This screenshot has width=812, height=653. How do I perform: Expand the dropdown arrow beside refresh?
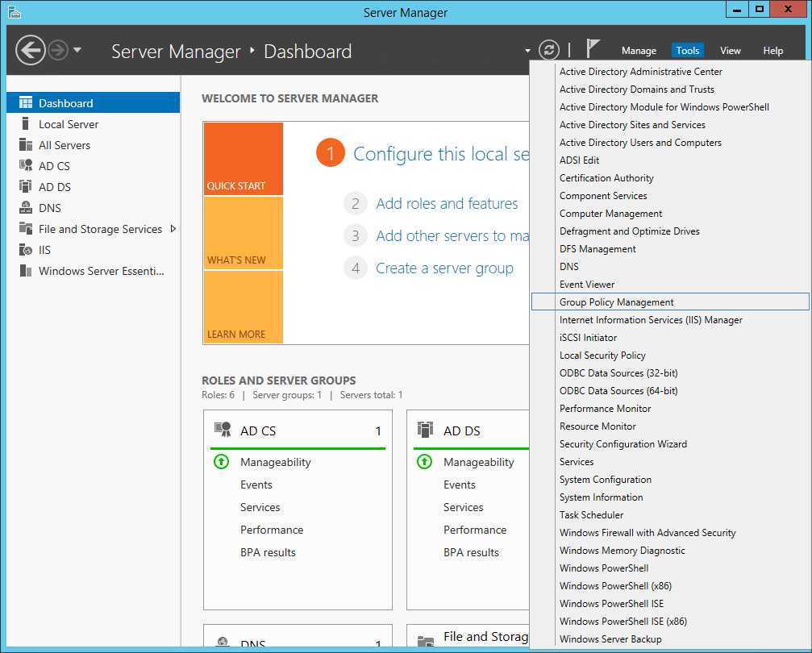tap(527, 51)
